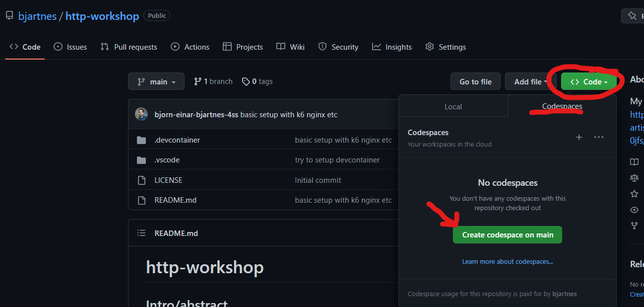The image size is (644, 307).
Task: Click the plus icon to create codespace
Action: point(579,137)
